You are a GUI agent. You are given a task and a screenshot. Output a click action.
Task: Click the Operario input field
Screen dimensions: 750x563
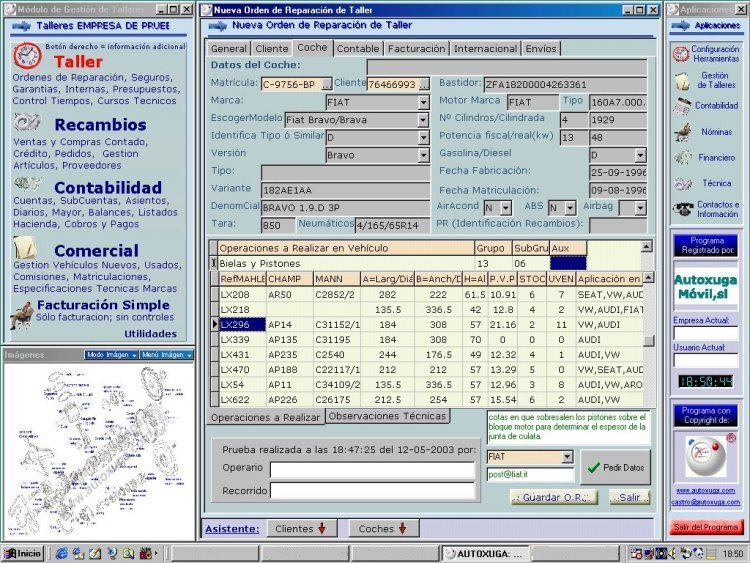(373, 470)
